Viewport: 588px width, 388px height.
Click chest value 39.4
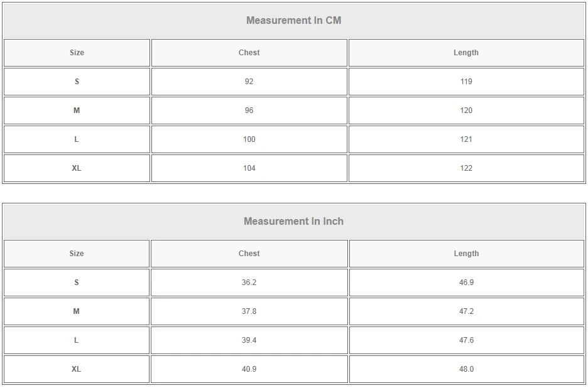(x=249, y=340)
